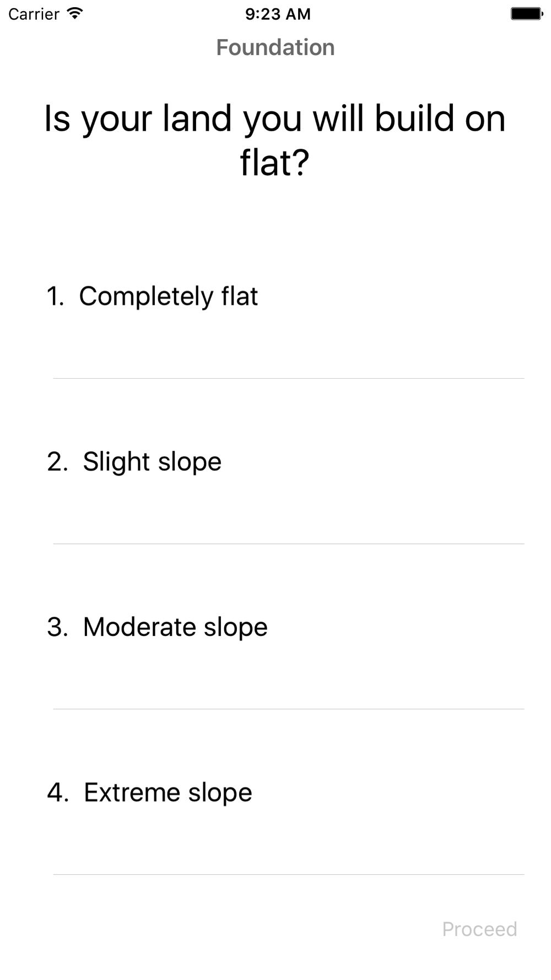Select the Completely flat answer
551x980 pixels.
(x=275, y=296)
